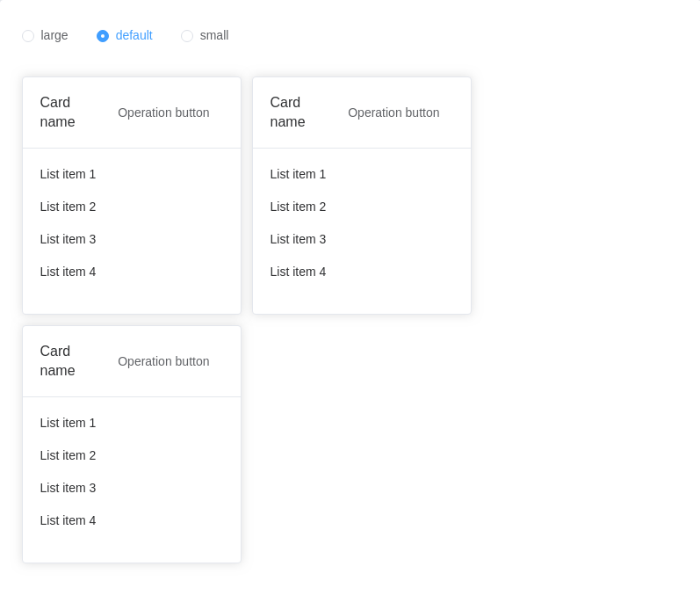Click List item 4 in the bottom card

[68, 520]
